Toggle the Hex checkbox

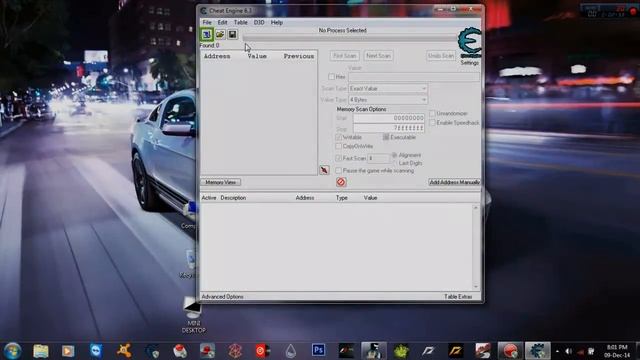click(x=331, y=77)
